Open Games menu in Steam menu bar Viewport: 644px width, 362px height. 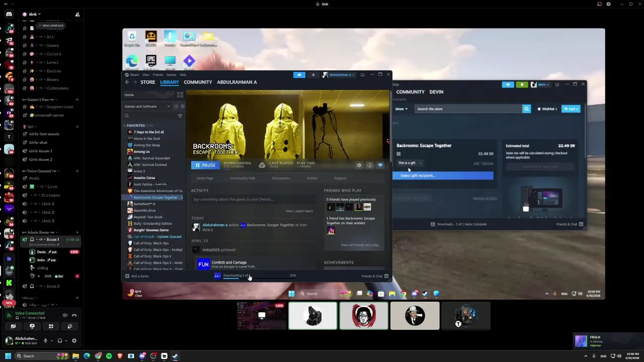click(171, 75)
